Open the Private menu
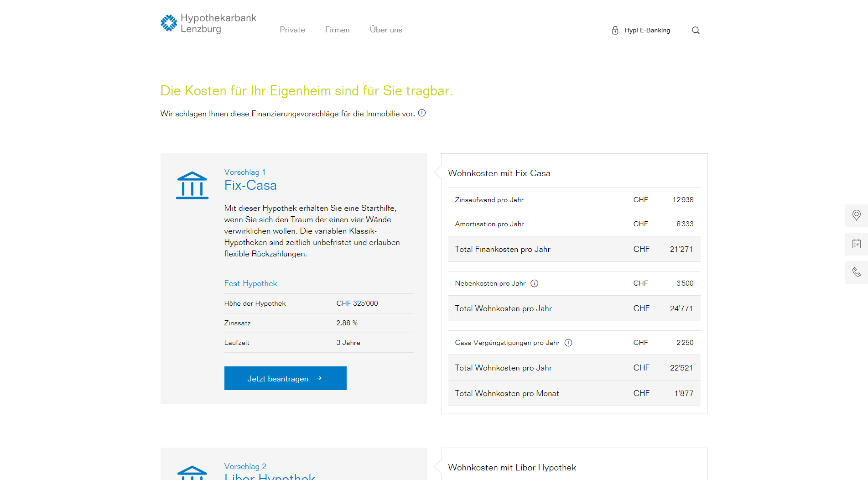This screenshot has width=868, height=480. click(x=292, y=30)
